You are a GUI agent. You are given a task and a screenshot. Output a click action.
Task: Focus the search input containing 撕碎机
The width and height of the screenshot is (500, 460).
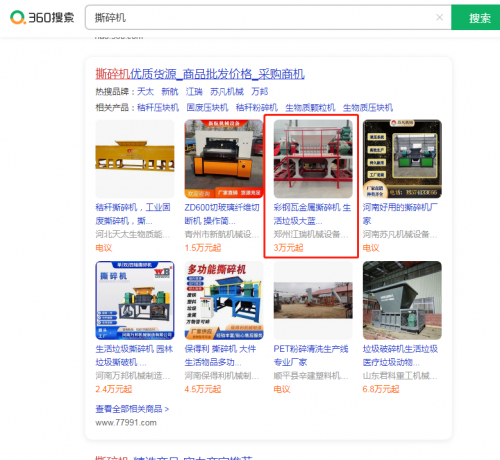[260, 17]
